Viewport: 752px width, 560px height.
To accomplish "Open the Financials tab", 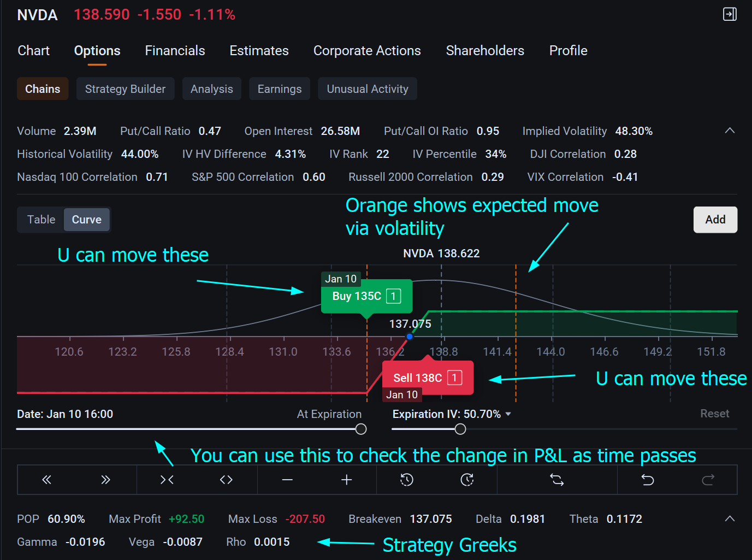I will point(175,51).
